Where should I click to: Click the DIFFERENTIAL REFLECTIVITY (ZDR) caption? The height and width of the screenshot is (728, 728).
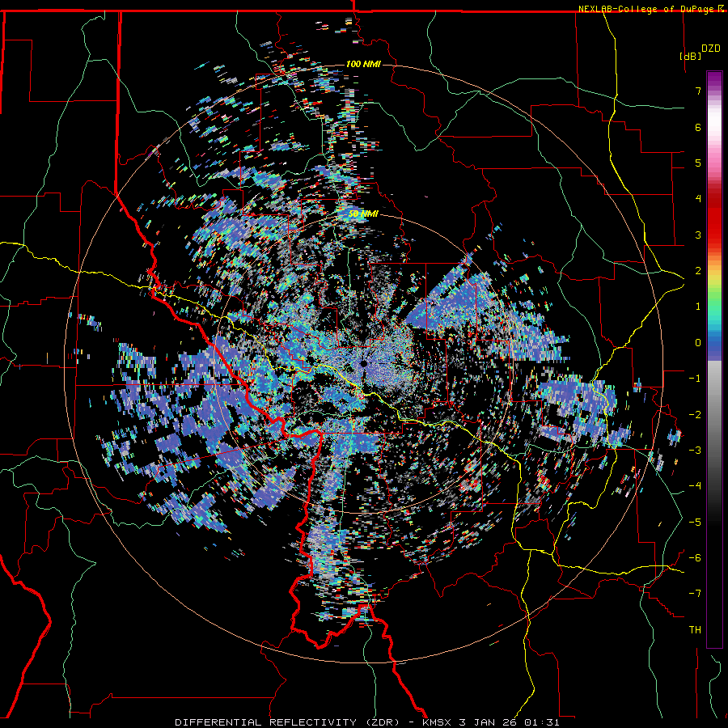287,722
